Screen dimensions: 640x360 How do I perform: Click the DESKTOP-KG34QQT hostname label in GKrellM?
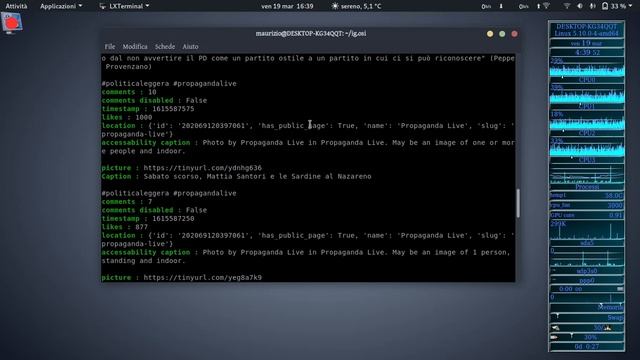(x=587, y=27)
